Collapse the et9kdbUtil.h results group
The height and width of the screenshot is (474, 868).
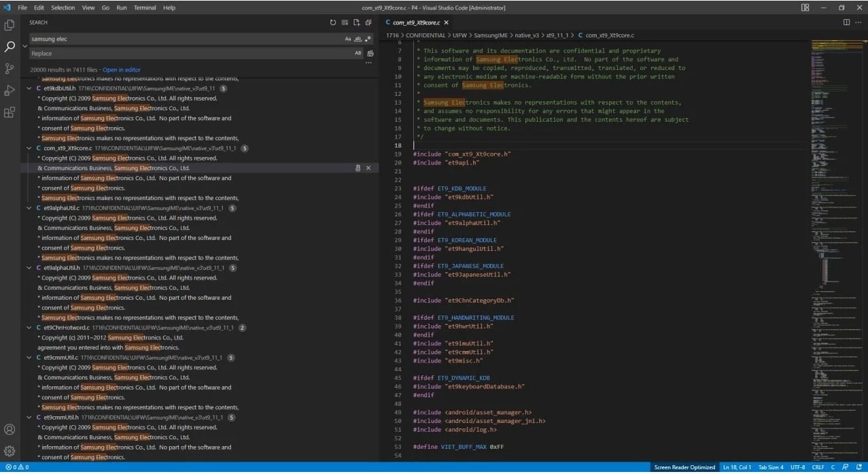click(29, 88)
